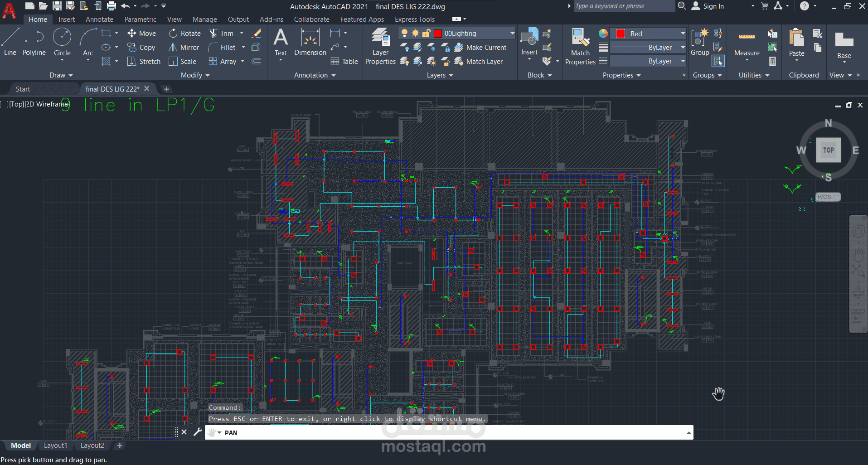Click the Array tool
This screenshot has width=868, height=465.
[x=223, y=61]
